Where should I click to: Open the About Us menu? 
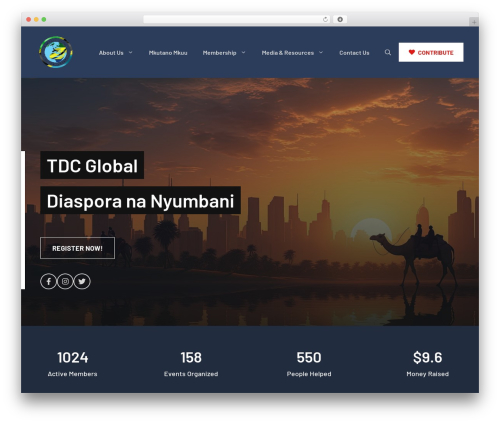click(x=111, y=53)
